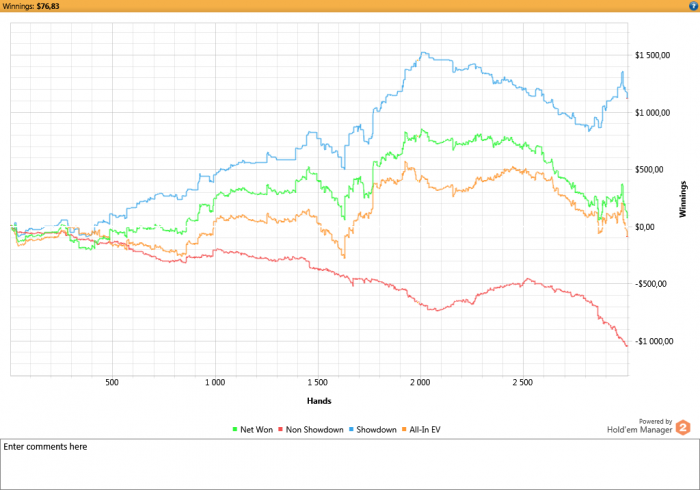Toggle the Net Won legend label
The image size is (700, 490).
click(256, 430)
